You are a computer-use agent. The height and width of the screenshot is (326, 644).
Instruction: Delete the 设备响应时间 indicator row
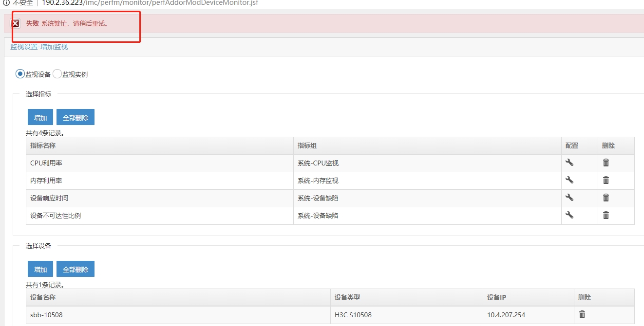tap(606, 198)
